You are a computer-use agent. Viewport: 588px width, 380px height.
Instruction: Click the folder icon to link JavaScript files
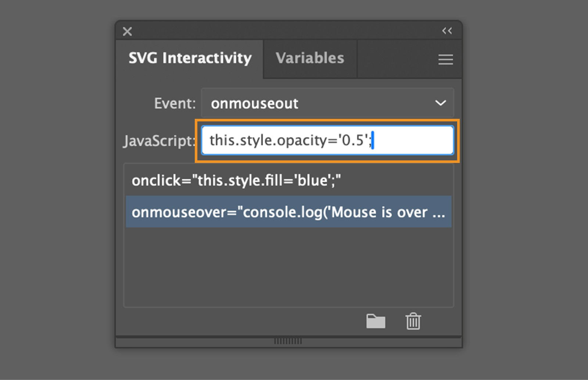pos(376,321)
